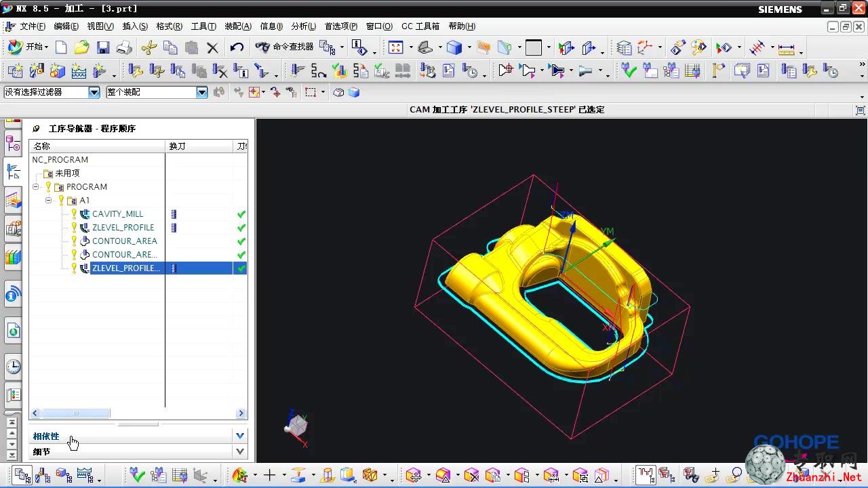This screenshot has width=868, height=488.
Task: Collapse the A1 group node
Action: 49,201
